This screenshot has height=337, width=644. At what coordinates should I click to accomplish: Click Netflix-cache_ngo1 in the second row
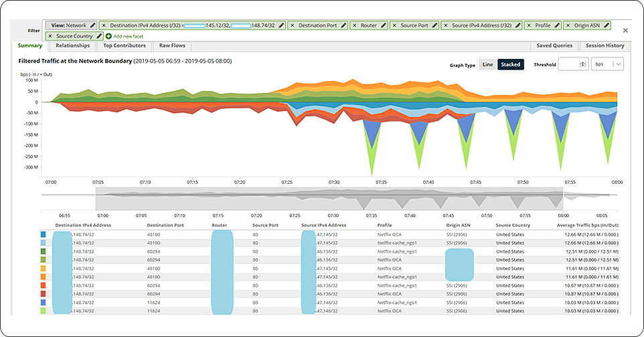(x=397, y=243)
